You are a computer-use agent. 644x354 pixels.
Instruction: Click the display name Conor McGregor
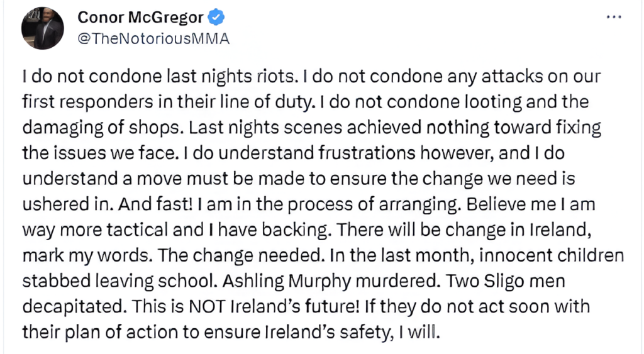click(136, 18)
